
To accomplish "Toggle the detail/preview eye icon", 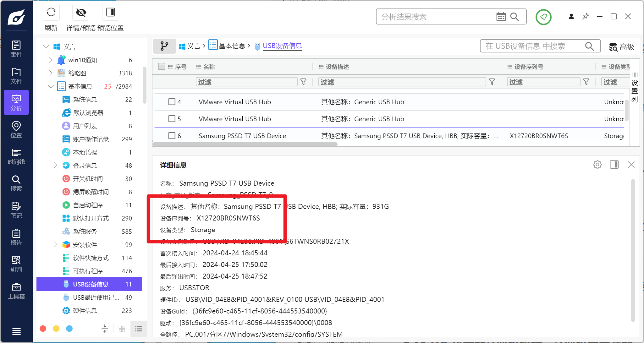I will pyautogui.click(x=81, y=13).
